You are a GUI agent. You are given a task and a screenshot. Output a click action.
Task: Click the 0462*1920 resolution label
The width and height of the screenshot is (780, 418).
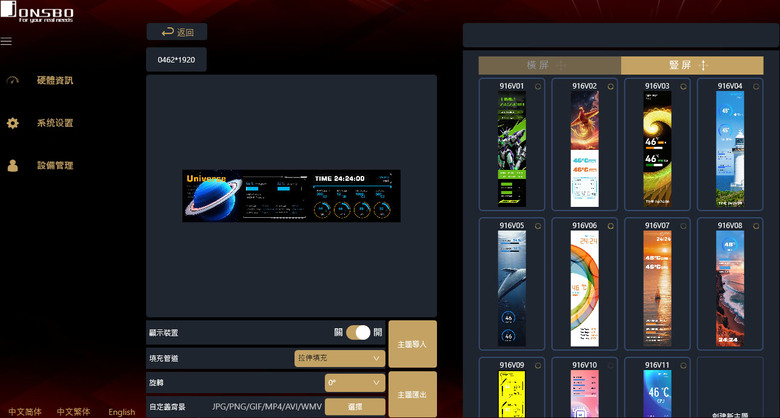click(x=176, y=60)
